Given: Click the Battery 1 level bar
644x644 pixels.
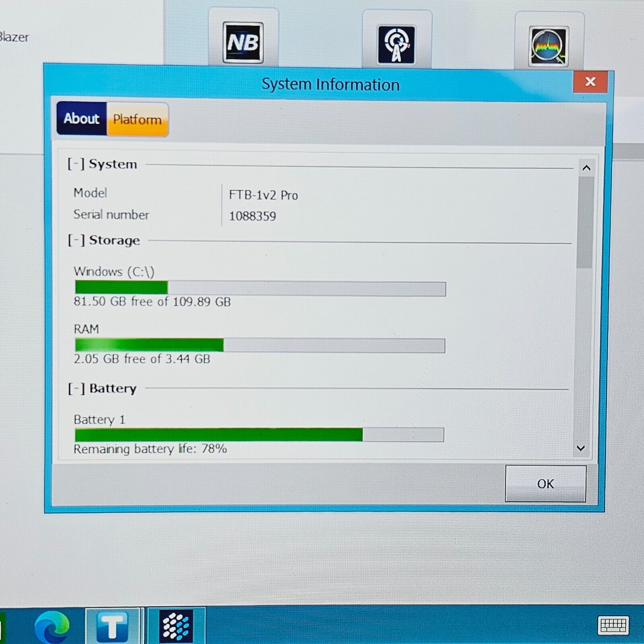Looking at the screenshot, I should [259, 435].
